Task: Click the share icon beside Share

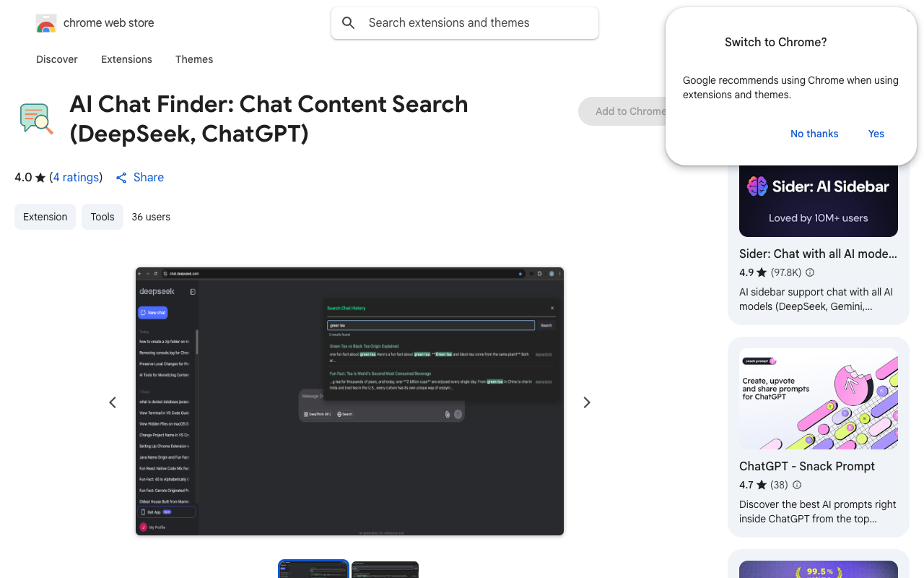Action: (121, 178)
